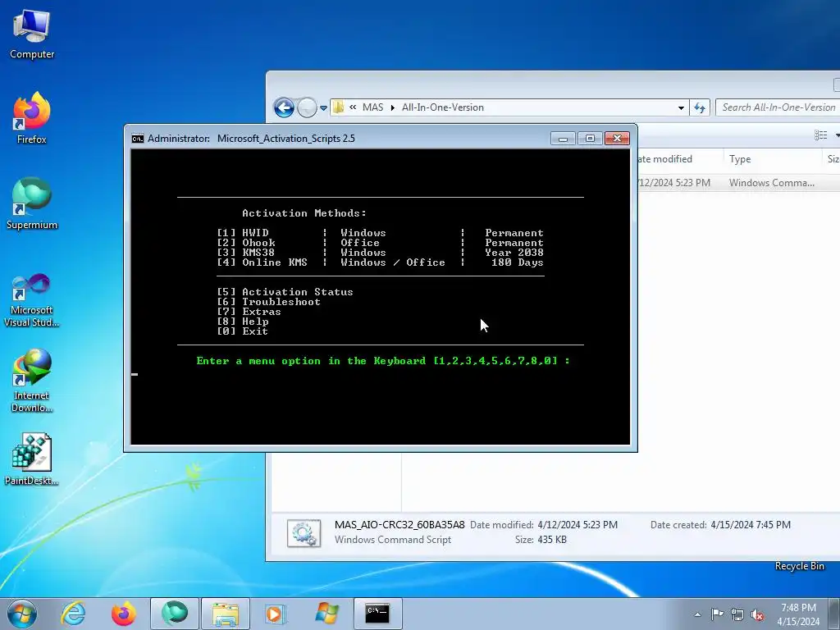Click the Explorer Refresh button
Screen dimensions: 840x630
coord(700,107)
